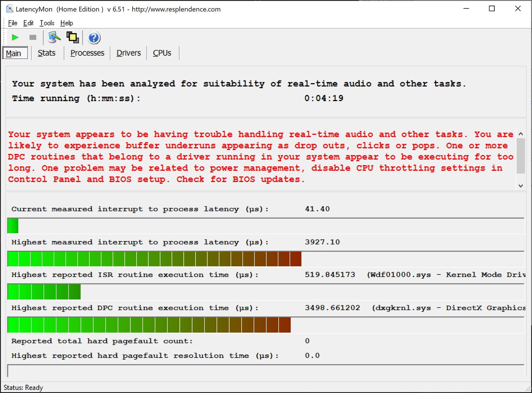Switch to the CPUs tab

[x=162, y=53]
